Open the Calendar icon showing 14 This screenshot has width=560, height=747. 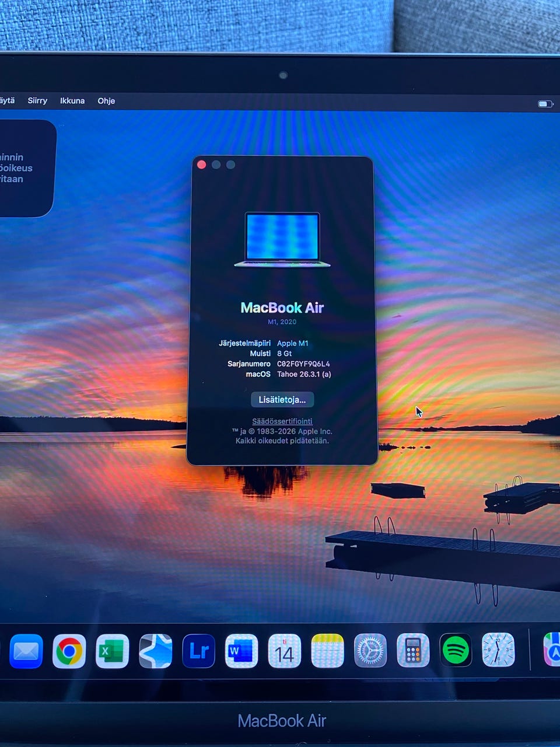point(284,651)
